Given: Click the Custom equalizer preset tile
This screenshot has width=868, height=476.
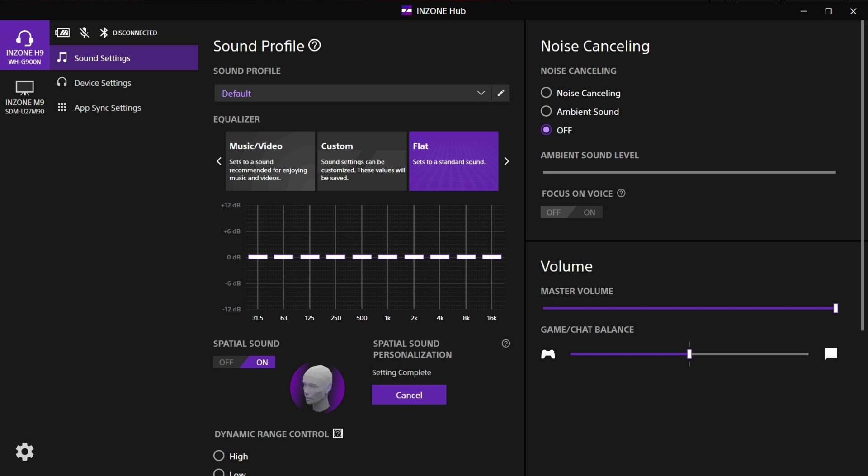Looking at the screenshot, I should [x=362, y=161].
